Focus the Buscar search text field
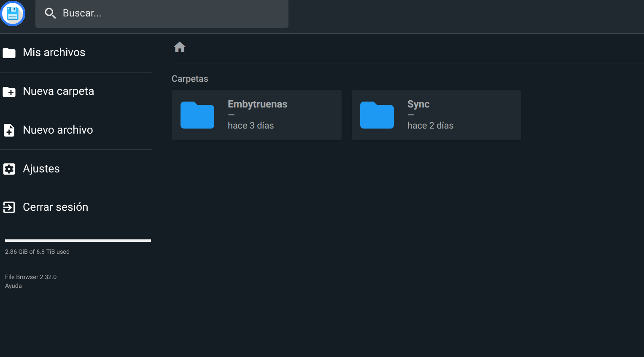This screenshot has width=644, height=357. pyautogui.click(x=169, y=13)
